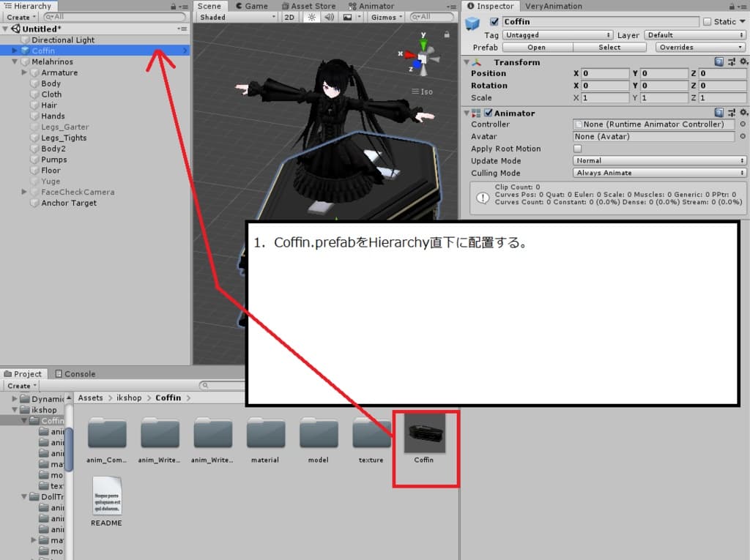Image resolution: width=750 pixels, height=560 pixels.
Task: Select Anchor Target in Hierarchy
Action: pos(69,203)
